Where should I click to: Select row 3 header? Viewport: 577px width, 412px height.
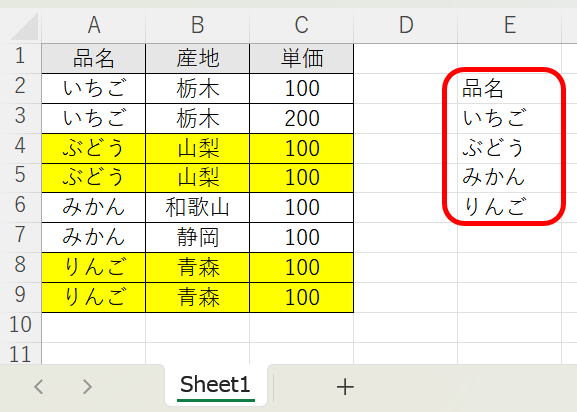21,118
